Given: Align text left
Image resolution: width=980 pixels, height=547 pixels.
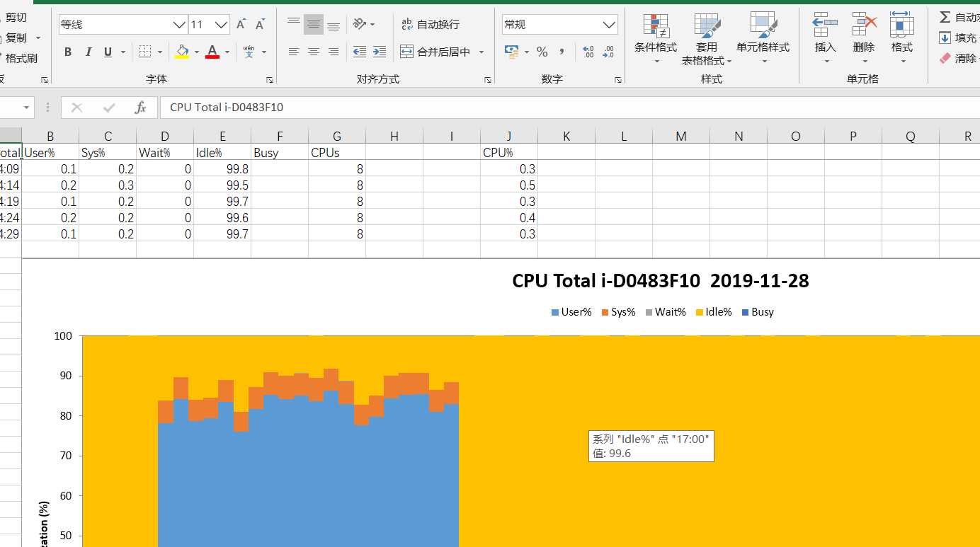Looking at the screenshot, I should [x=294, y=52].
